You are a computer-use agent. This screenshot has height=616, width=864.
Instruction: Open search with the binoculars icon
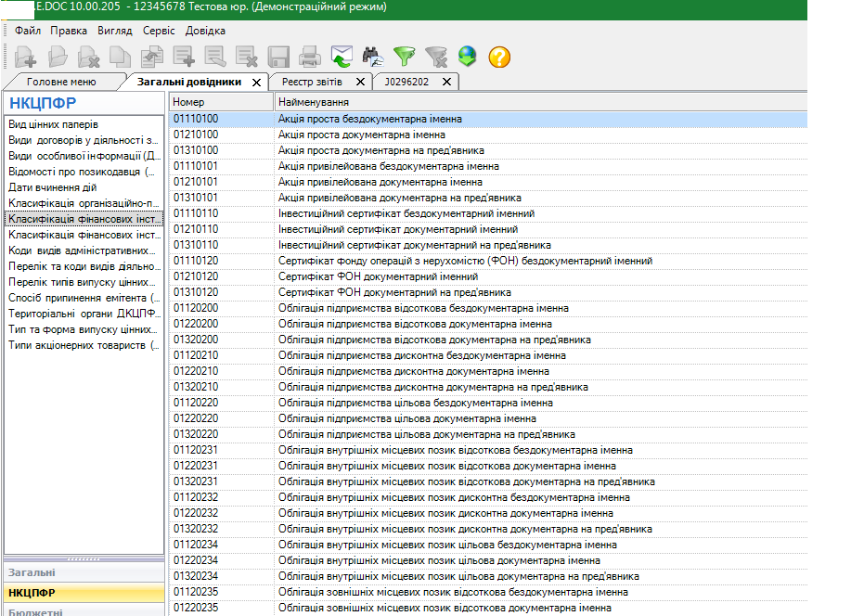click(x=372, y=58)
